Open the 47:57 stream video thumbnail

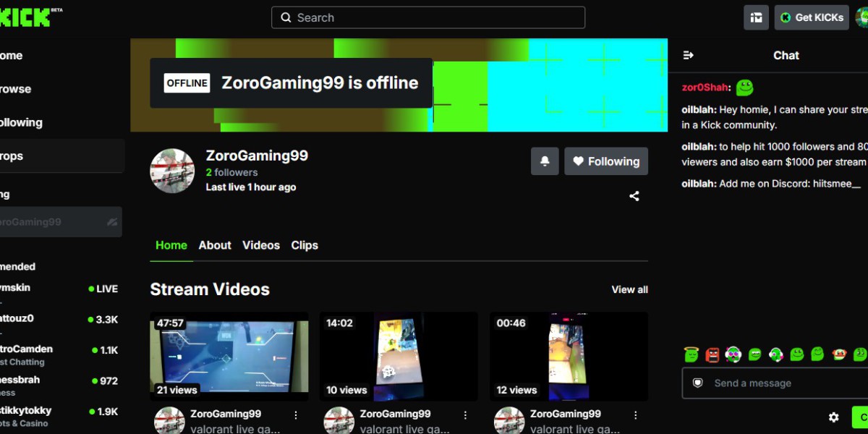[229, 357]
